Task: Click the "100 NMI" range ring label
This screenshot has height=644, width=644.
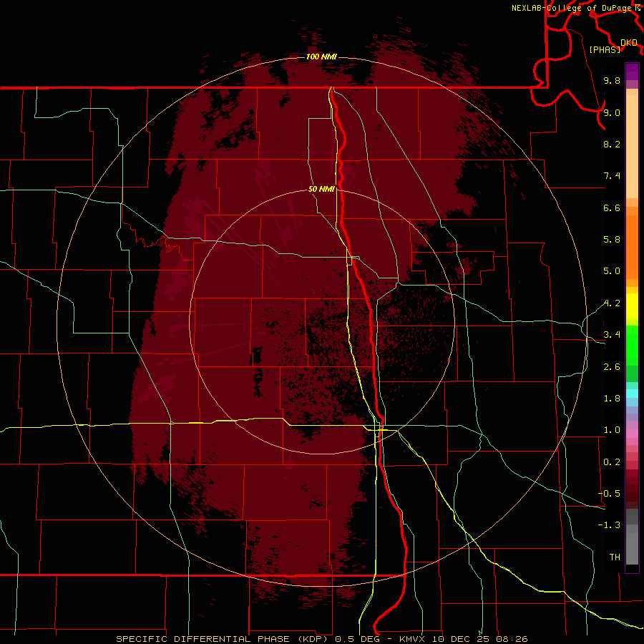Action: [x=321, y=57]
